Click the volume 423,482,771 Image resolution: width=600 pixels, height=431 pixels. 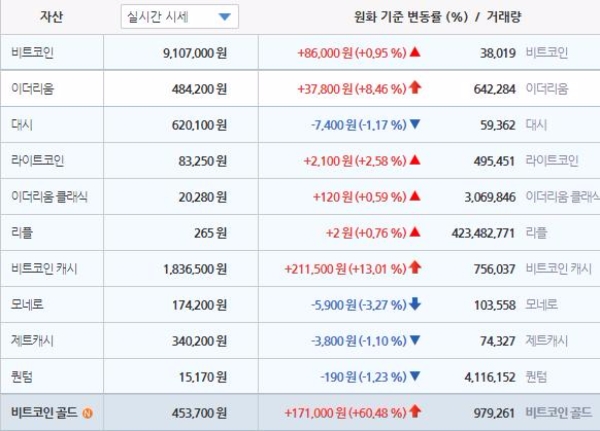(483, 233)
